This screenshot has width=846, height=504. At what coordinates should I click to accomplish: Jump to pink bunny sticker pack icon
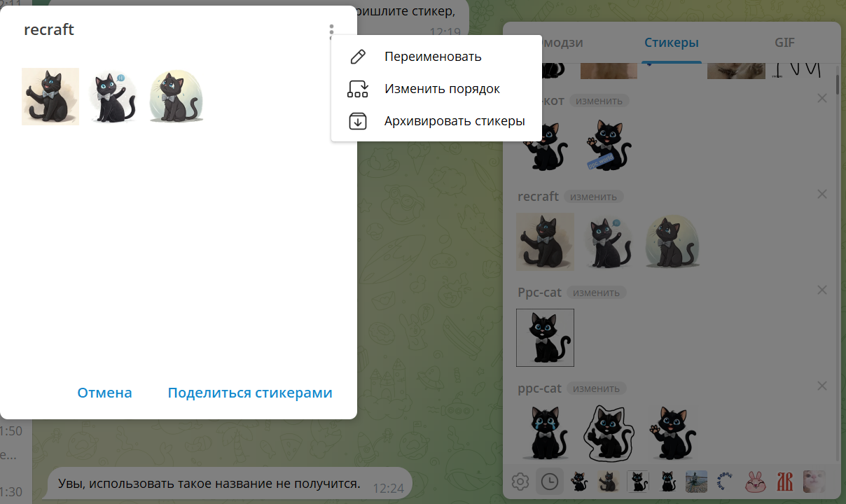(x=755, y=482)
